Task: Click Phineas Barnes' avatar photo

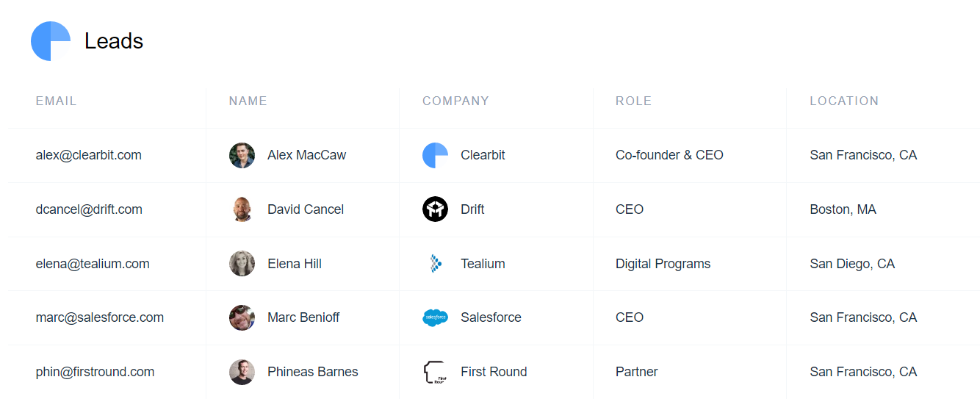Action: tap(242, 372)
